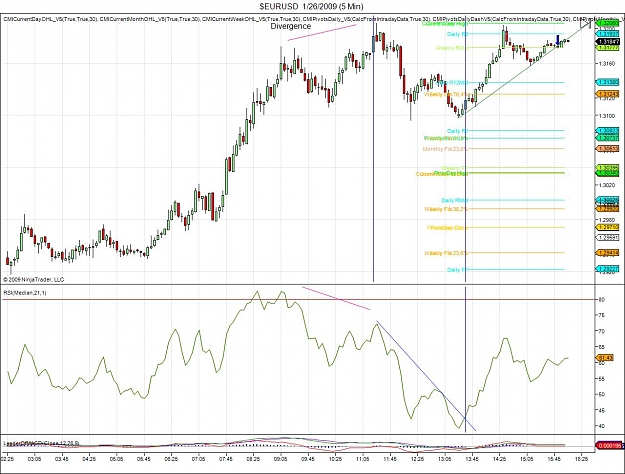
Task: Click the red MACD value marker 0.000196
Action: click(x=609, y=445)
